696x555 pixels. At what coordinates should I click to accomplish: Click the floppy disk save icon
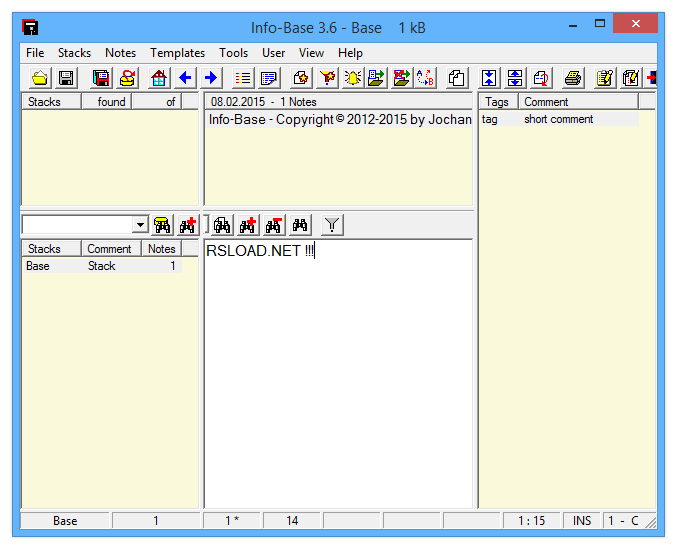[66, 78]
